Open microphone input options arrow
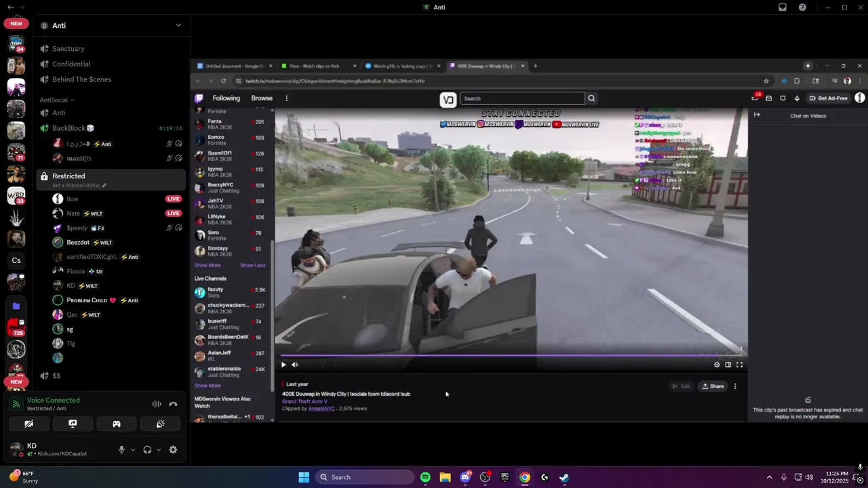Image resolution: width=868 pixels, height=488 pixels. [133, 449]
